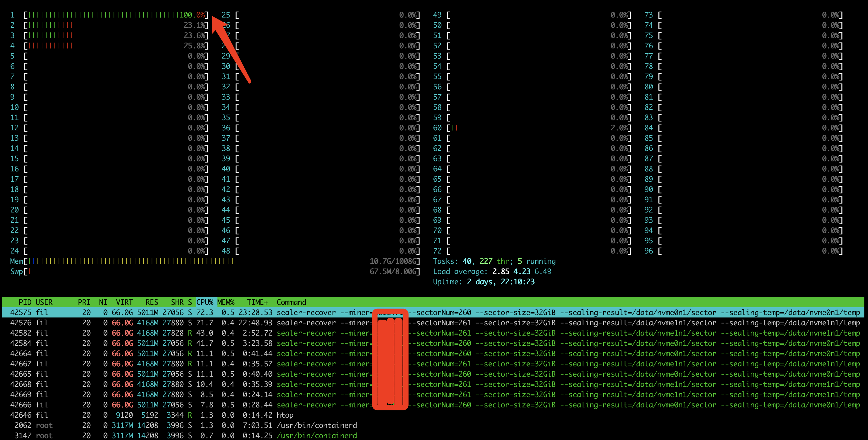This screenshot has width=868, height=440.
Task: Select process row PID 42669
Action: pos(433,394)
